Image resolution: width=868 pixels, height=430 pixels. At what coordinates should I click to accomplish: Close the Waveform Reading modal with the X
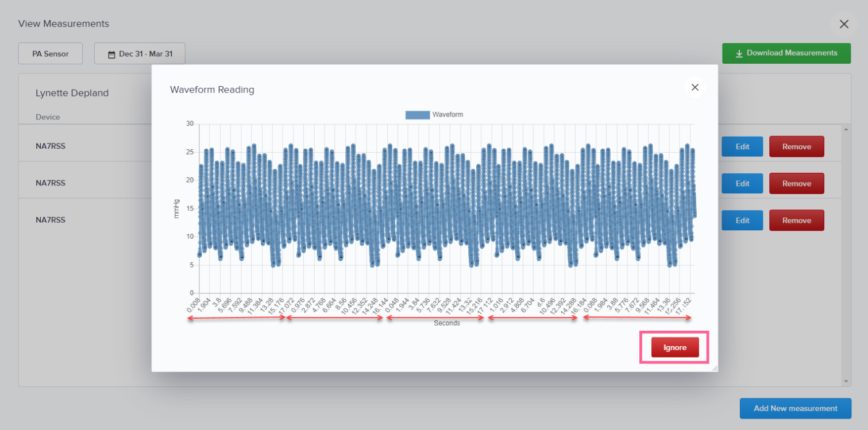click(x=695, y=87)
